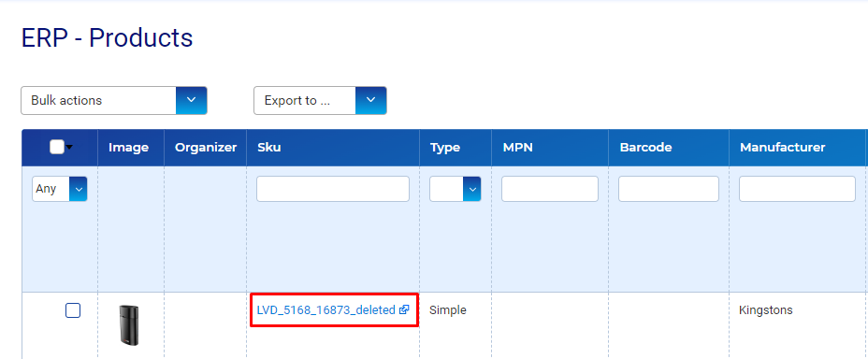Click the small arrow next to header checkbox
This screenshot has height=359, width=868.
69,147
